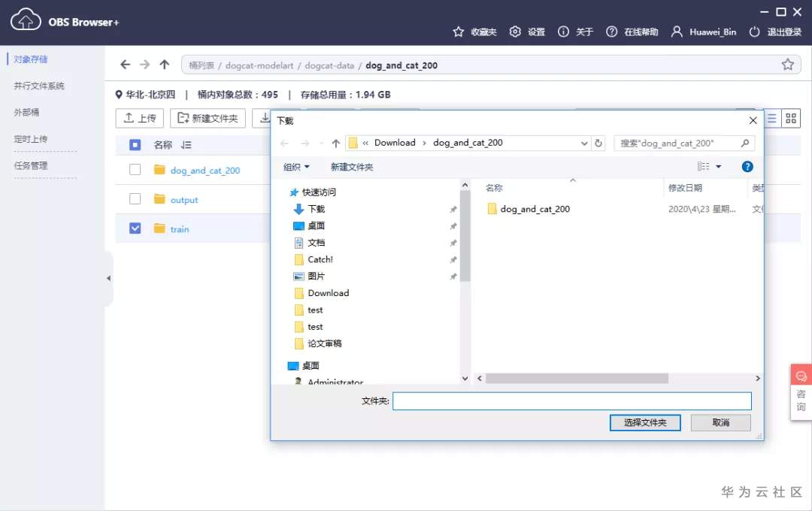Open the 收藏夹 favorites star in header

point(459,32)
